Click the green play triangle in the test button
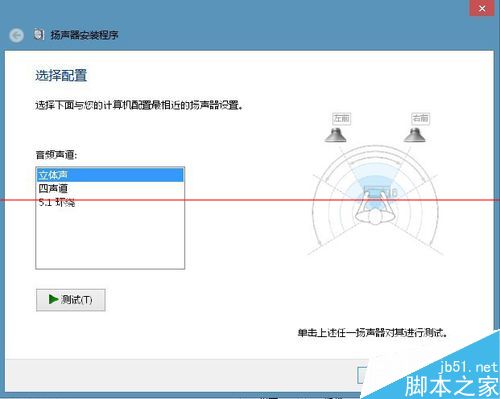 point(53,299)
